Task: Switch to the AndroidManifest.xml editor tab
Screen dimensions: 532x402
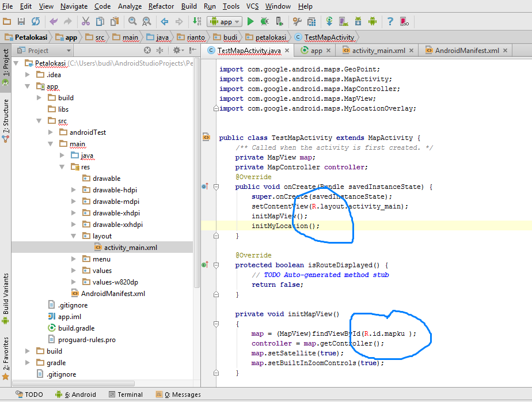Action: pyautogui.click(x=466, y=51)
